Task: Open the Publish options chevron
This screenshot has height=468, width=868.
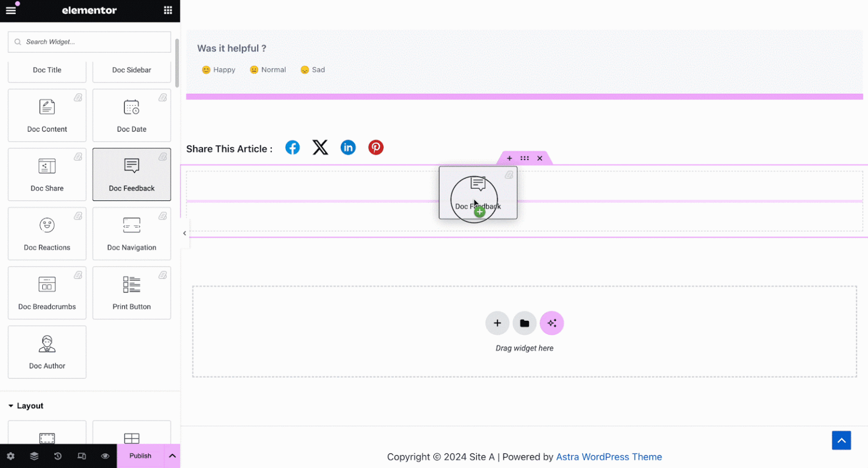Action: [x=172, y=456]
